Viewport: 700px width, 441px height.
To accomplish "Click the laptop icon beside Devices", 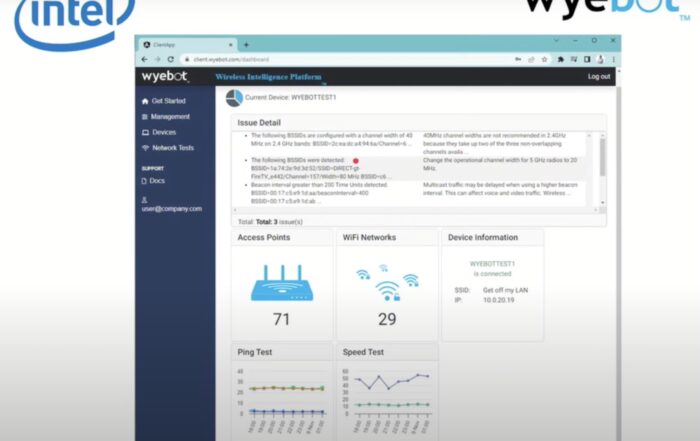I will point(145,133).
